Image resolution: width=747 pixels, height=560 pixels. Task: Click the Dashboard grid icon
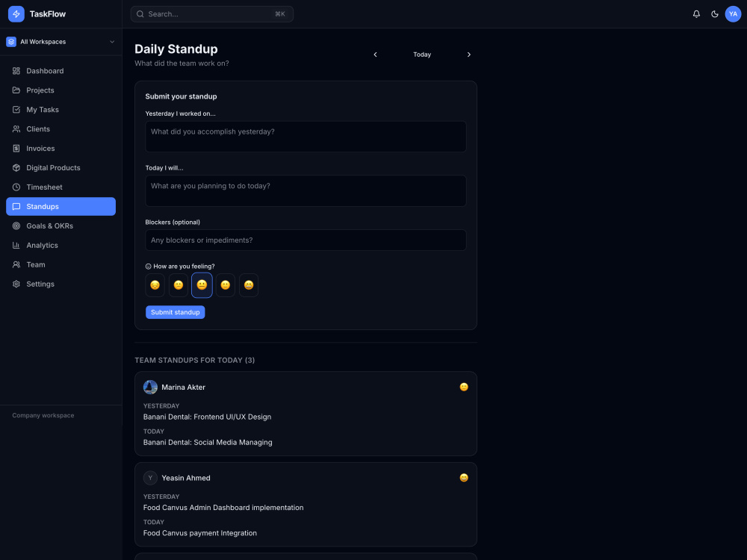(16, 71)
